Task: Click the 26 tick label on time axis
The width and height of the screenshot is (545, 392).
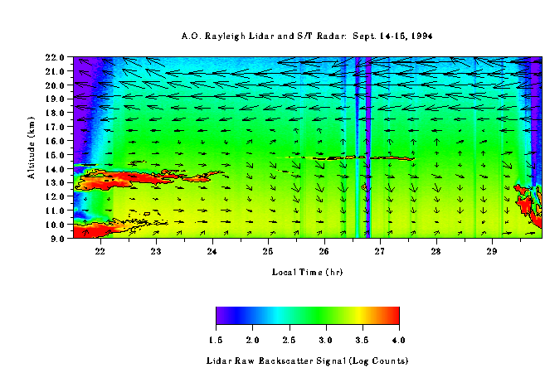Action: point(324,250)
